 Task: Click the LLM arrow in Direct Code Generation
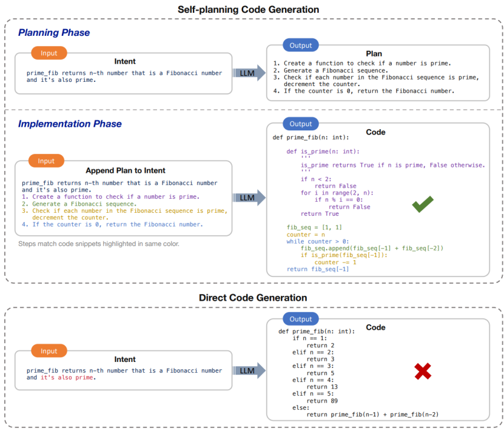point(249,370)
